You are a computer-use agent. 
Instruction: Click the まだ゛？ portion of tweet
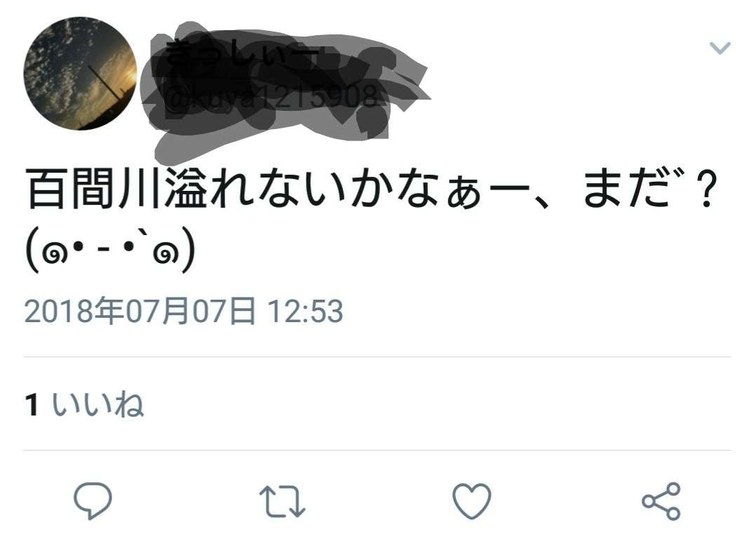[649, 188]
